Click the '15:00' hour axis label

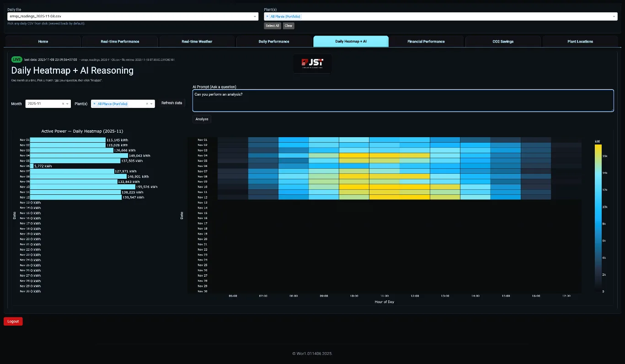(506, 296)
